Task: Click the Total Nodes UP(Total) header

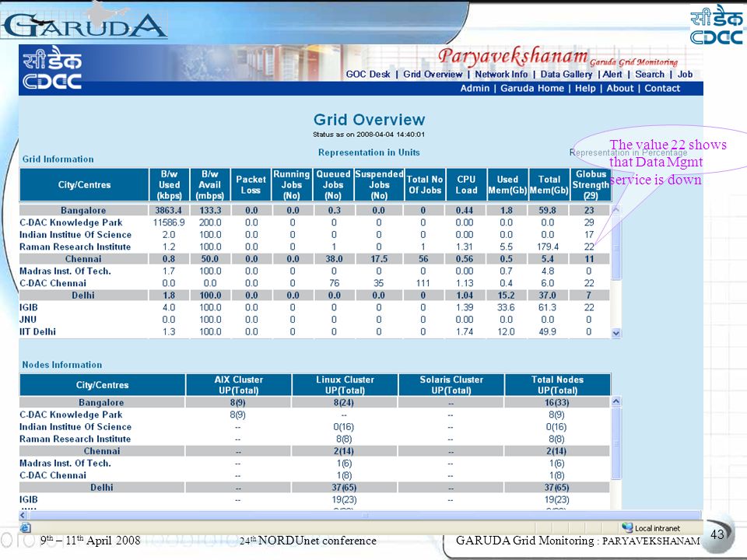Action: [x=557, y=385]
